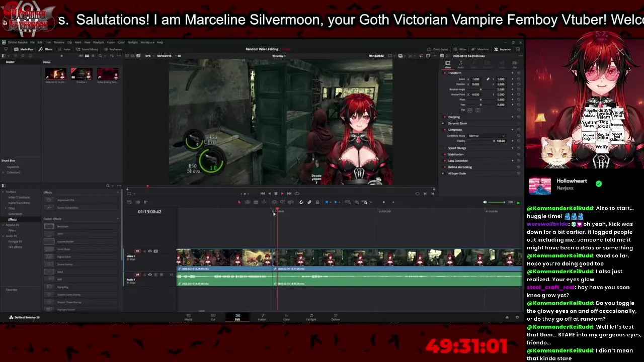Image resolution: width=644 pixels, height=362 pixels.
Task: Switch to the Edit page tab
Action: tap(237, 318)
